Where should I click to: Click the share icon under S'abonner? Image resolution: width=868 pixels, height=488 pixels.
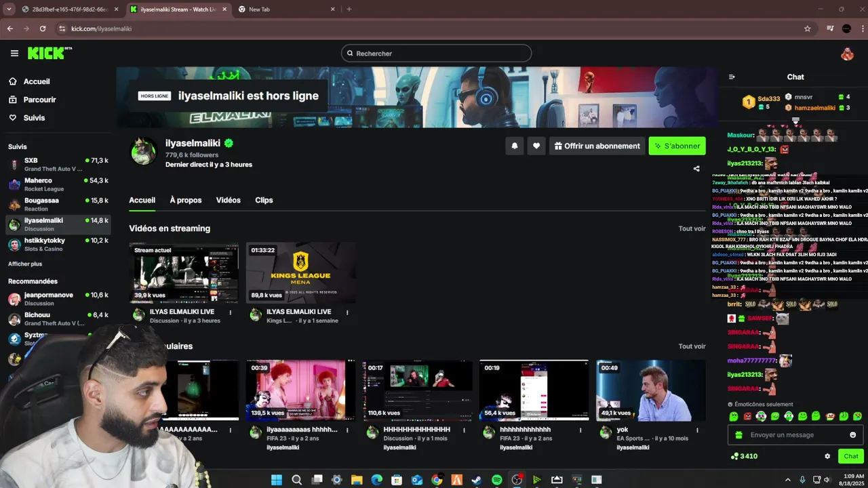[696, 169]
